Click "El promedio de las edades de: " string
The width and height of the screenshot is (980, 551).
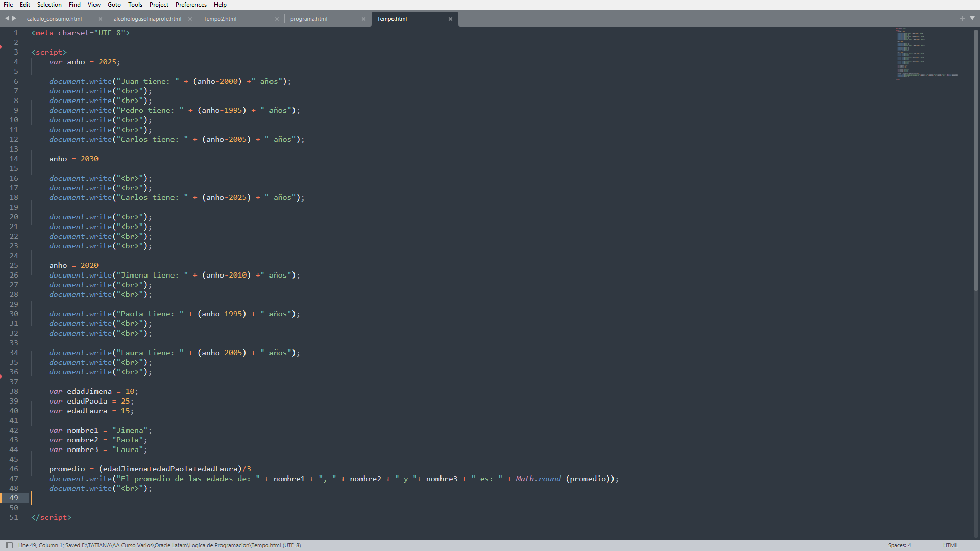188,479
